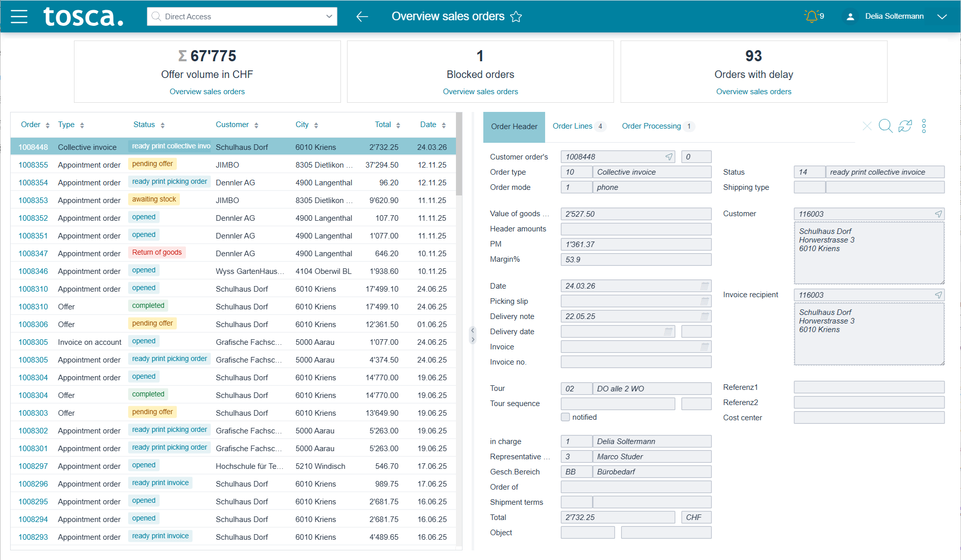
Task: Open Overview sales orders link under Offer volume
Action: 207,92
